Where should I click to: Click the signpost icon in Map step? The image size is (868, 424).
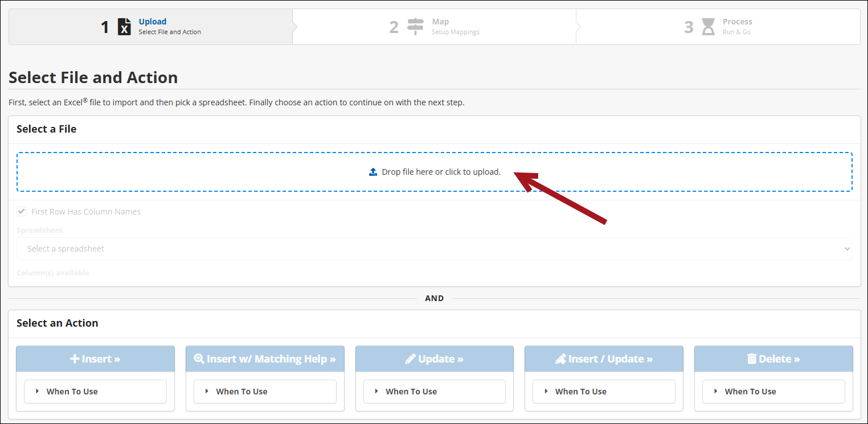[x=415, y=27]
